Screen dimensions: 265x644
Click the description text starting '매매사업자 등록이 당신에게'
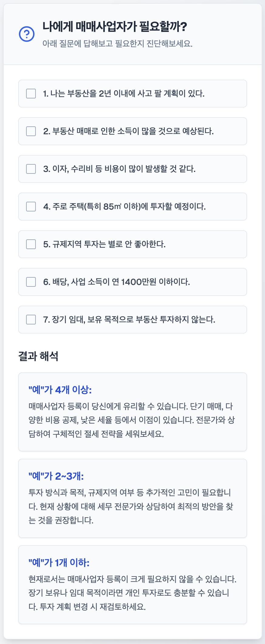pos(132,420)
